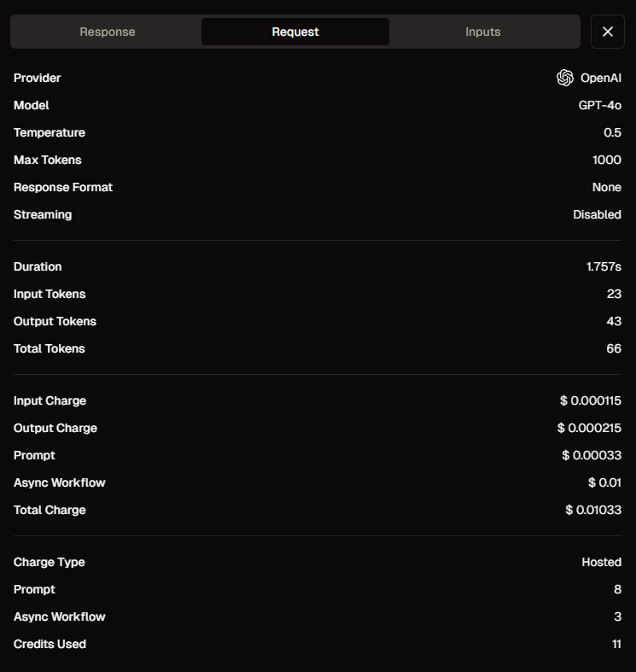Click the GPT-4o model value
Screen dimensions: 636x672
click(x=599, y=105)
